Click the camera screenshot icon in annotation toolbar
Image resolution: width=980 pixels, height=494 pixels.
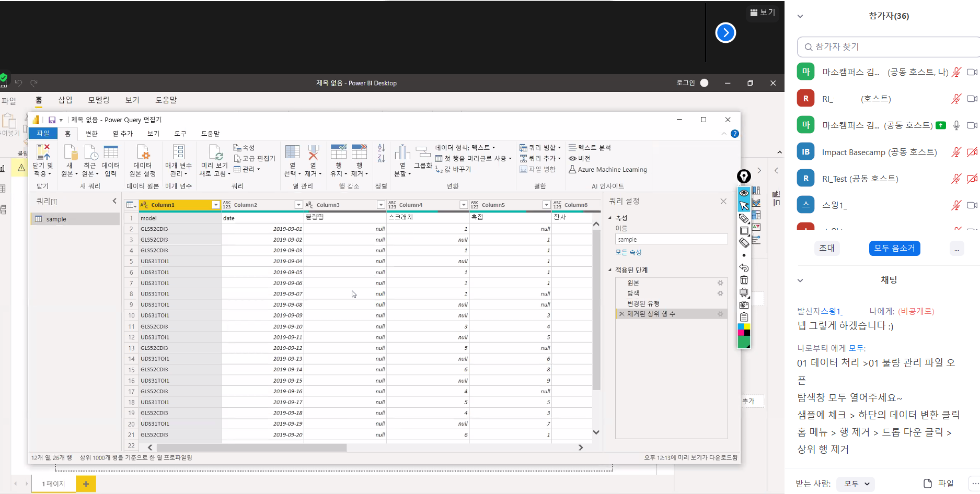tap(744, 305)
